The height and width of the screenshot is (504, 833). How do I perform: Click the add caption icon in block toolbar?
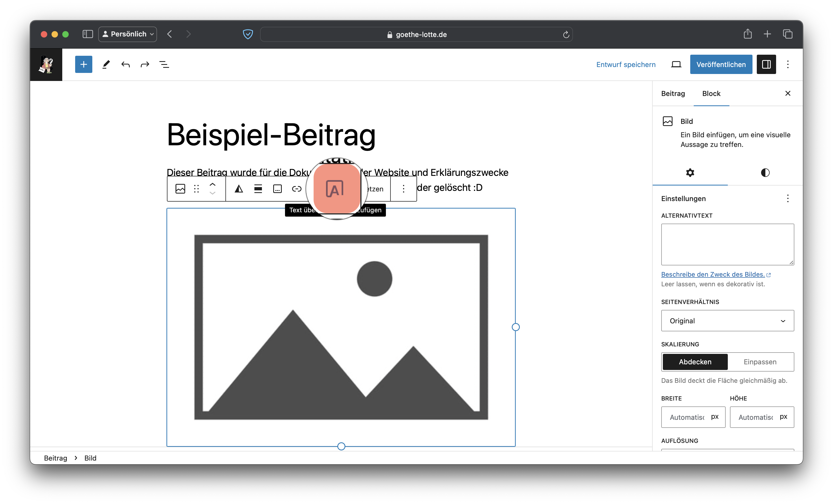pyautogui.click(x=277, y=189)
